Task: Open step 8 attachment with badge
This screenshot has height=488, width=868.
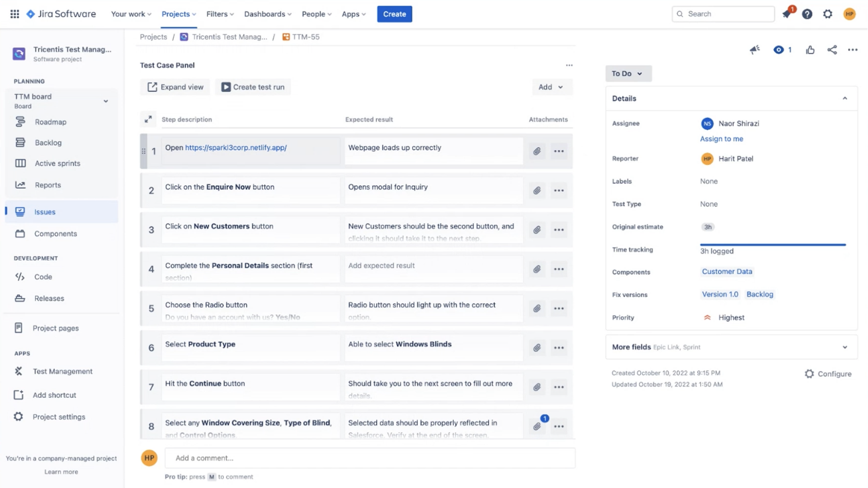Action: pos(538,425)
